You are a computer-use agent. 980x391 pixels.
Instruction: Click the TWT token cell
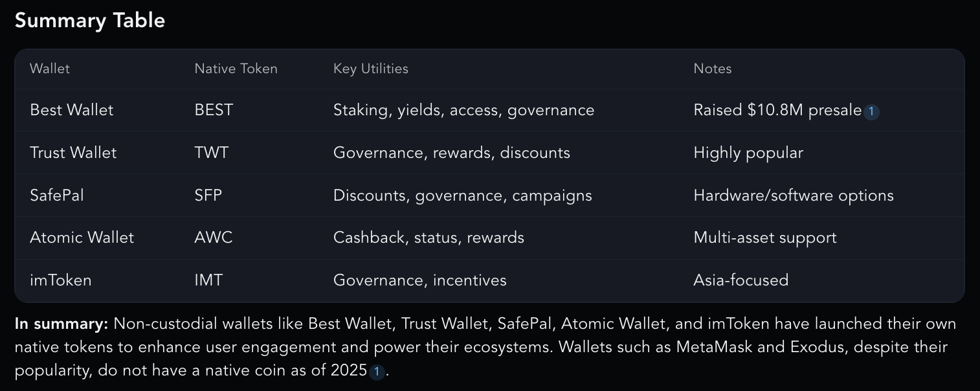pyautogui.click(x=212, y=153)
